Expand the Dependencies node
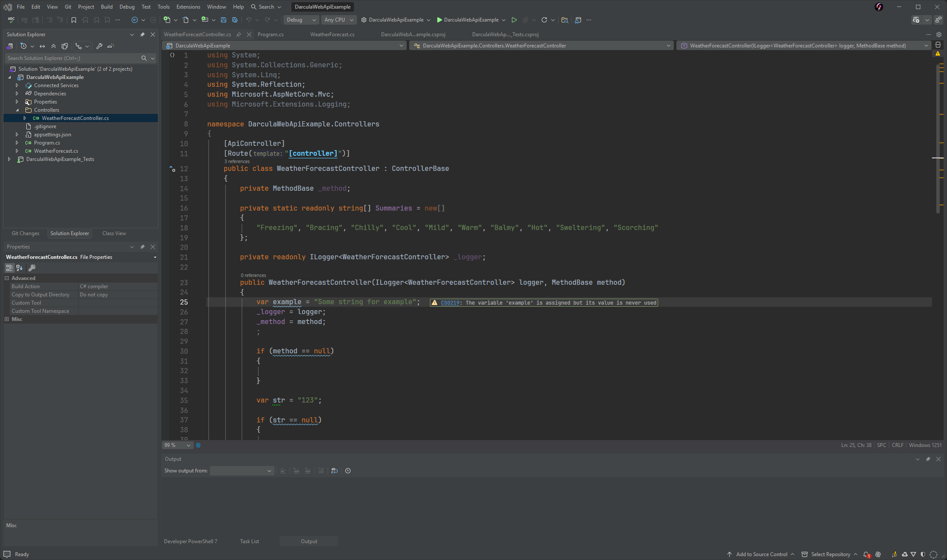 click(17, 94)
